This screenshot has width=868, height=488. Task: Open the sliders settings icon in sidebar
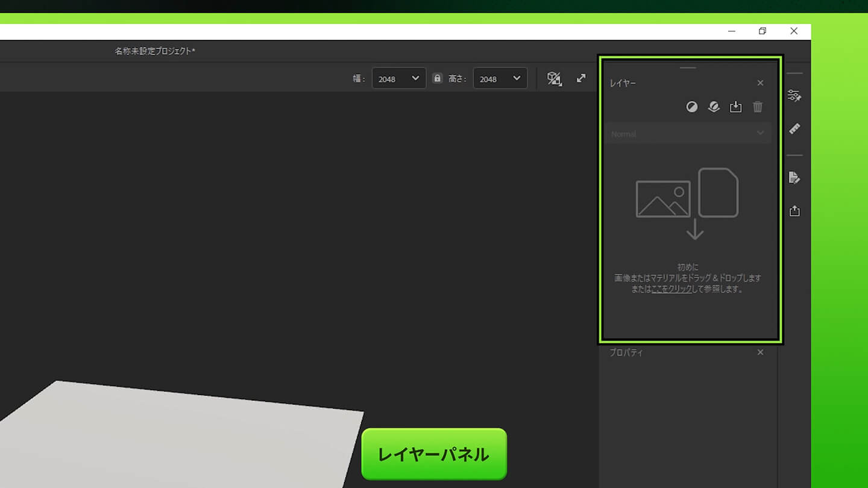point(794,95)
